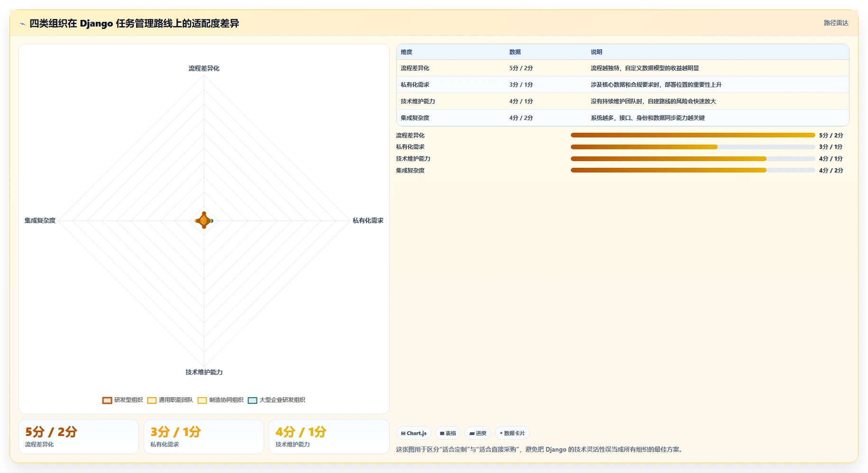Viewport: 868px width, 473px height.
Task: Click the radar axis label 技术维护能力
Action: pos(204,372)
